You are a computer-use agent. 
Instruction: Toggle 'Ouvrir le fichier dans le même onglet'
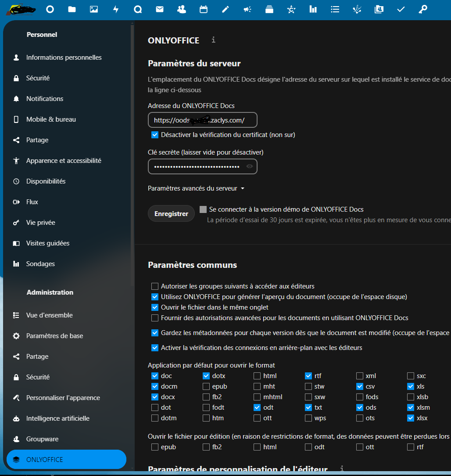(154, 307)
